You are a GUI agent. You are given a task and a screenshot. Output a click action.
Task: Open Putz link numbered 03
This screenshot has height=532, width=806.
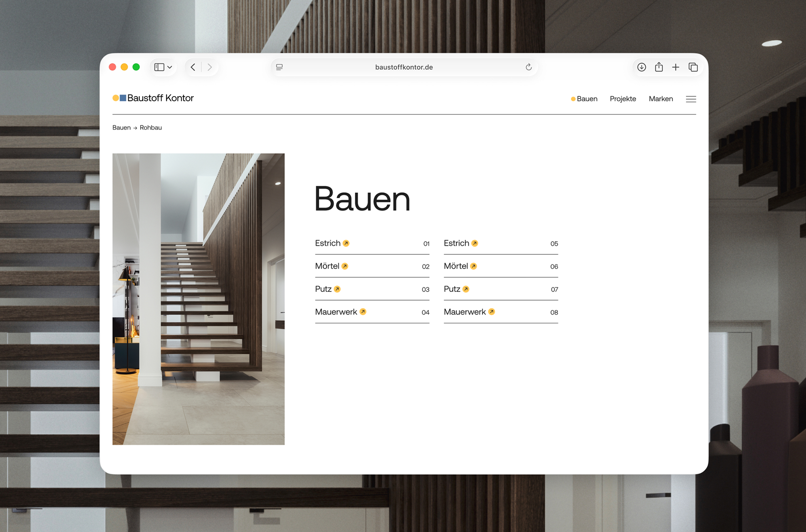click(323, 289)
